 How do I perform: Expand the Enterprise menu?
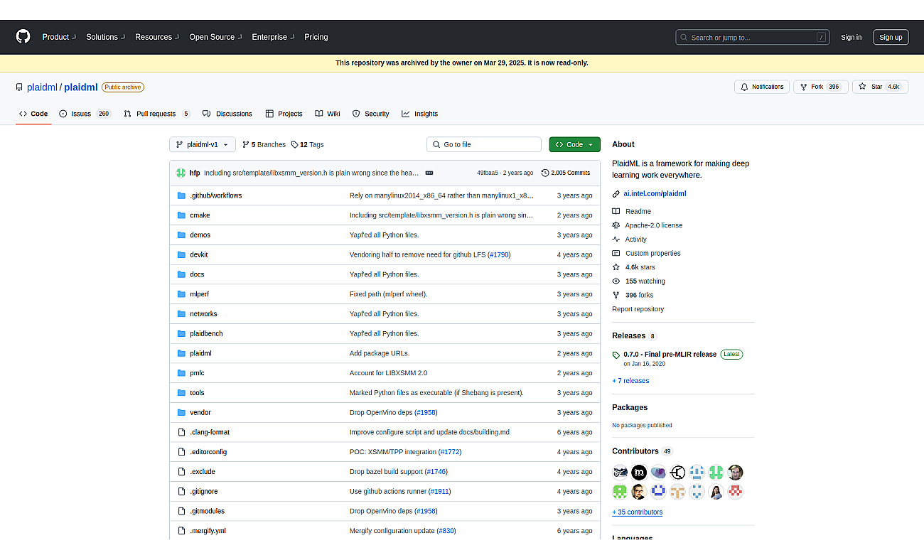273,37
